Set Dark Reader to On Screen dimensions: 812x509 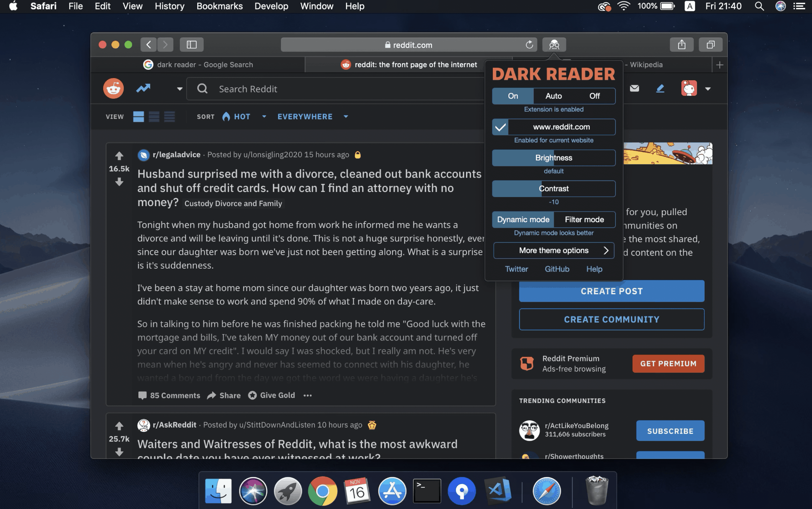513,96
